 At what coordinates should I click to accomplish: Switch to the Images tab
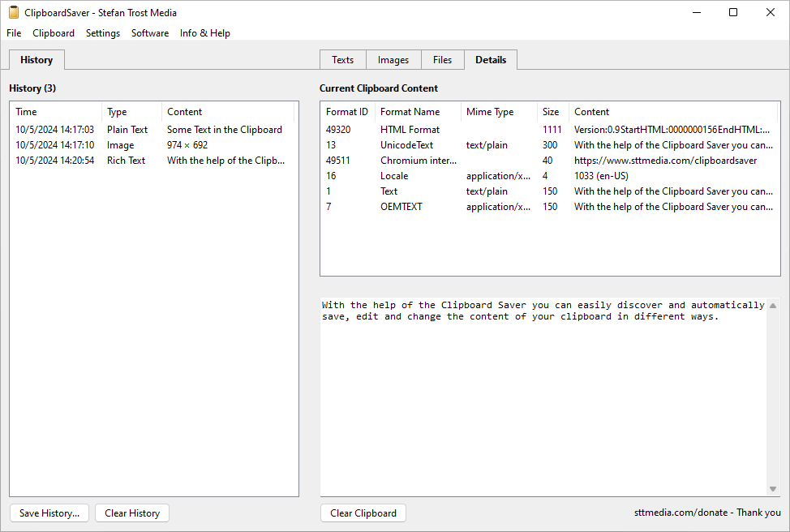tap(393, 60)
